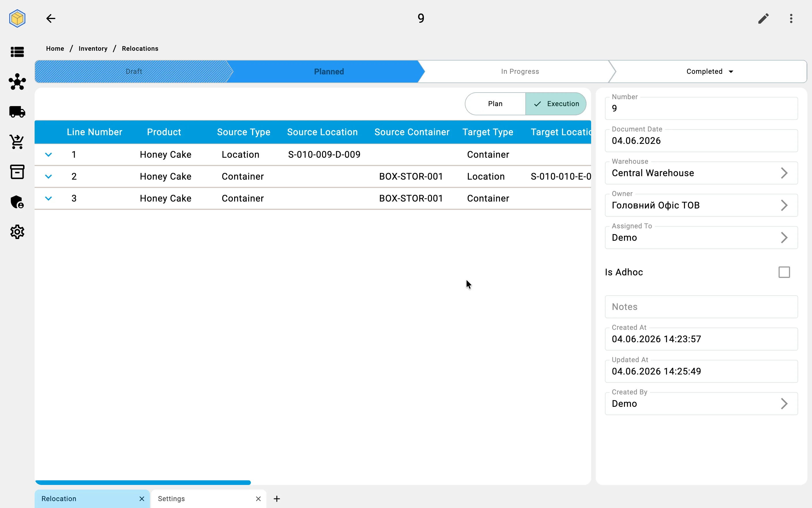812x508 pixels.
Task: Switch to the Plan view toggle
Action: click(495, 104)
